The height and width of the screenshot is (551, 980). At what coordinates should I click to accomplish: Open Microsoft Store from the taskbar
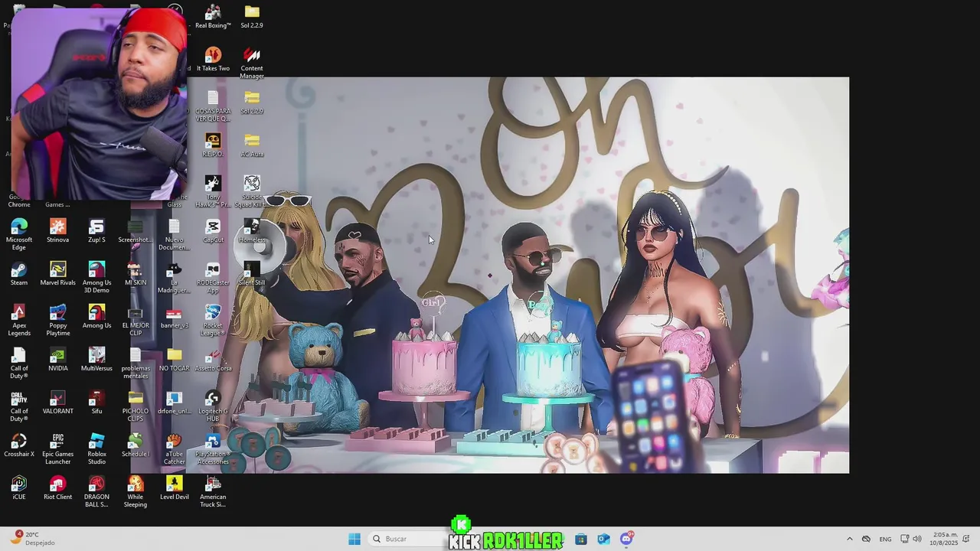(x=581, y=539)
